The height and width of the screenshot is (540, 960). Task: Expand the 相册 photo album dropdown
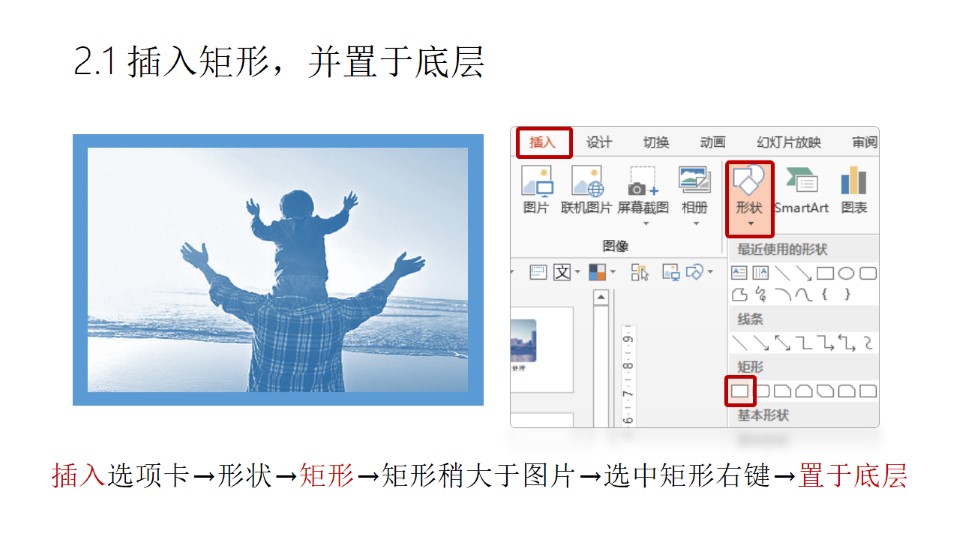(694, 223)
